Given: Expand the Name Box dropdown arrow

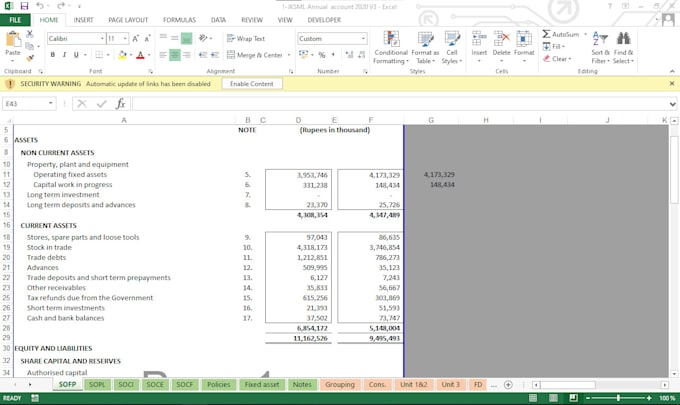Looking at the screenshot, I should coord(51,104).
